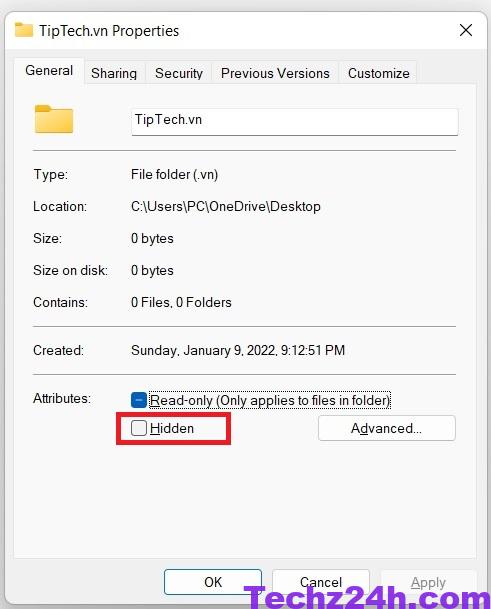491x609 pixels.
Task: Open Advanced attributes dialog
Action: click(x=387, y=428)
